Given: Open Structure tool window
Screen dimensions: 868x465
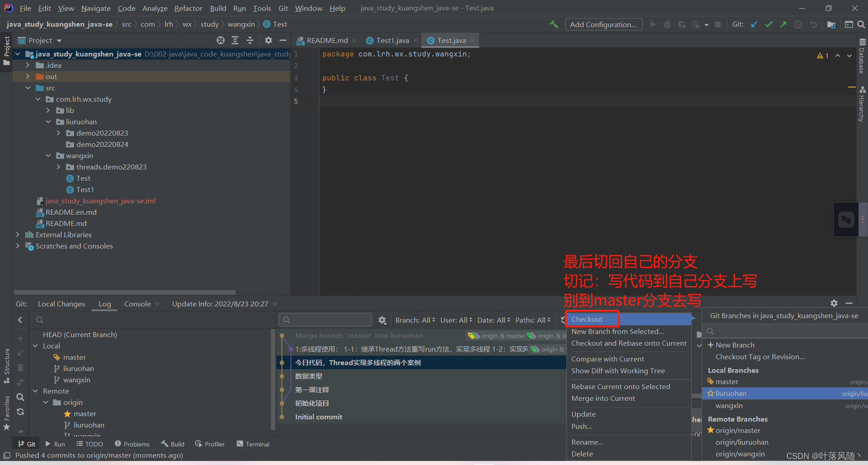Looking at the screenshot, I should (x=6, y=366).
